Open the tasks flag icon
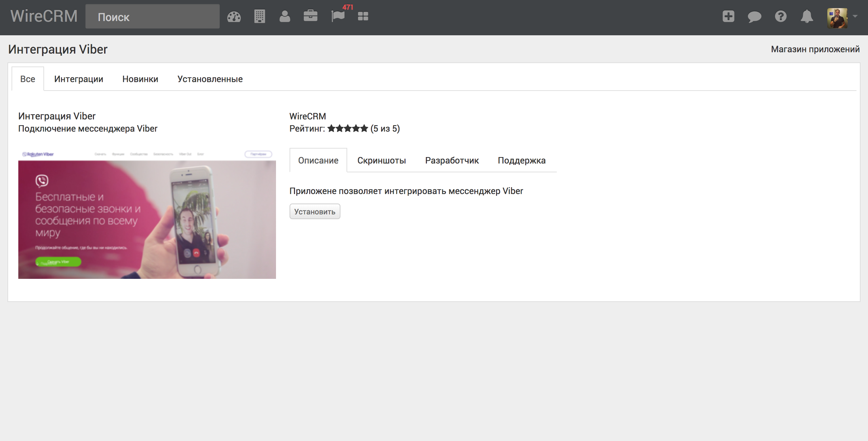Image resolution: width=868 pixels, height=441 pixels. point(338,16)
